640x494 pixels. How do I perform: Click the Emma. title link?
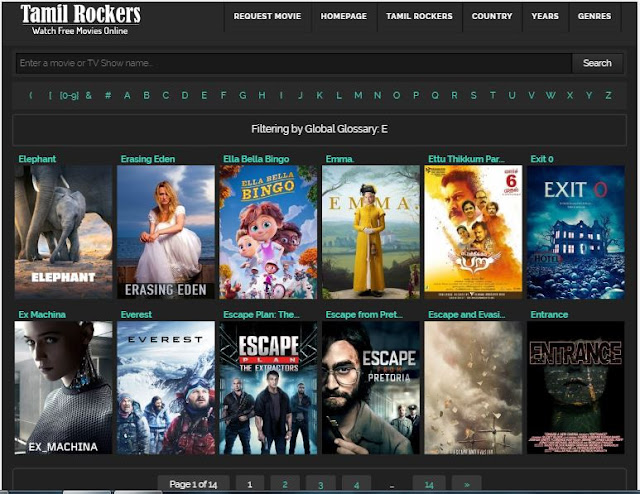[x=340, y=159]
